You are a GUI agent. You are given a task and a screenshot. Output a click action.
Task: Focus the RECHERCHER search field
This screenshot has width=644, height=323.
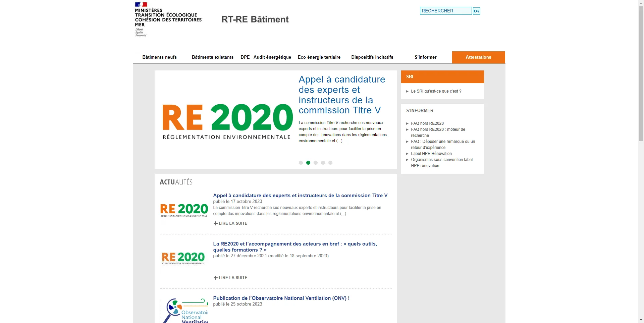pyautogui.click(x=446, y=11)
